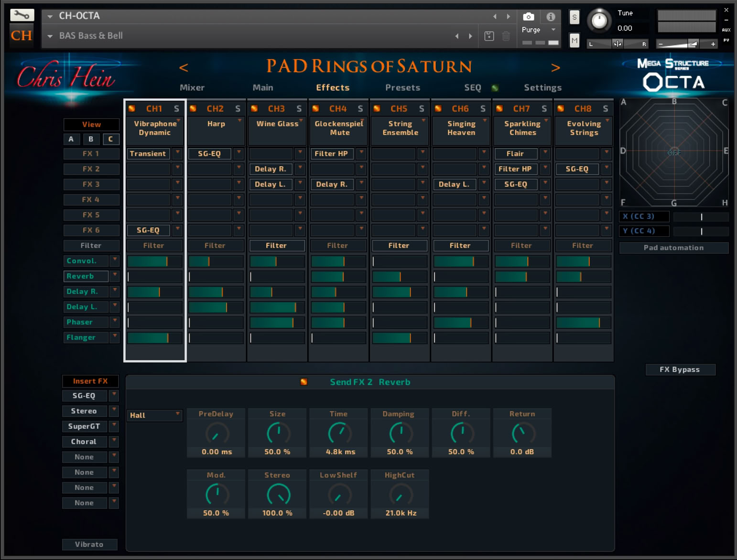Switch to the Mixer tab
This screenshot has width=737, height=560.
(192, 87)
